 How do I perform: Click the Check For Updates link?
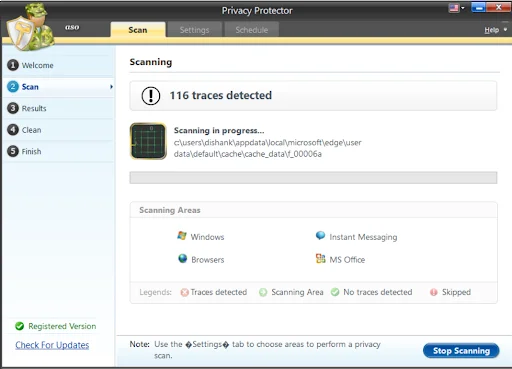pyautogui.click(x=52, y=345)
